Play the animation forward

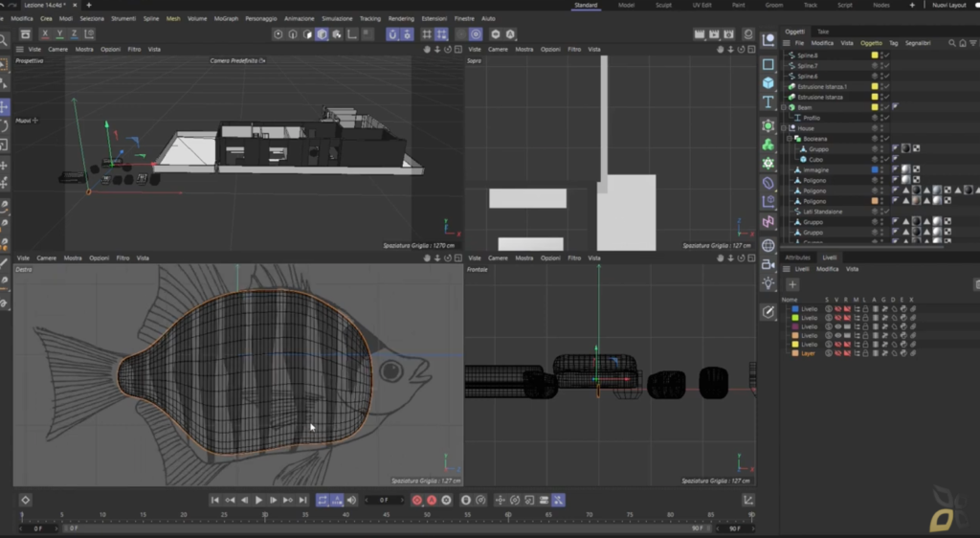coord(258,500)
